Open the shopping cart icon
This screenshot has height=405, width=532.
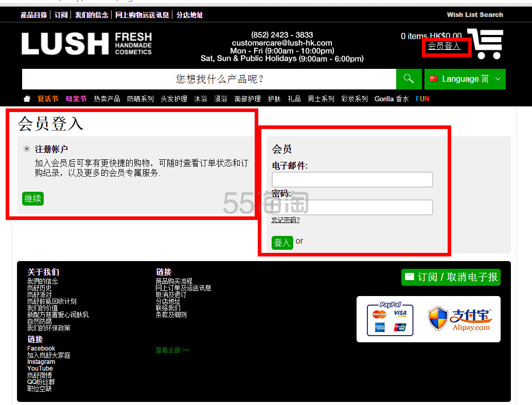486,44
